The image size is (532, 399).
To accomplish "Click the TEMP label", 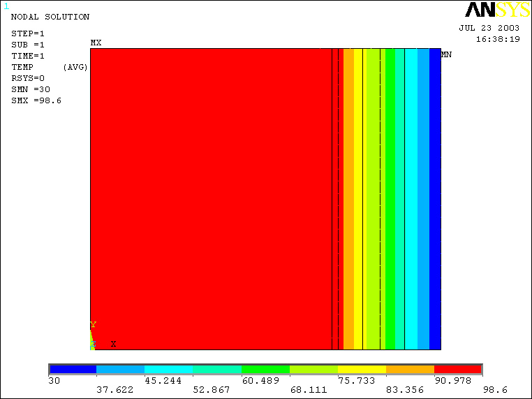I will [x=22, y=67].
